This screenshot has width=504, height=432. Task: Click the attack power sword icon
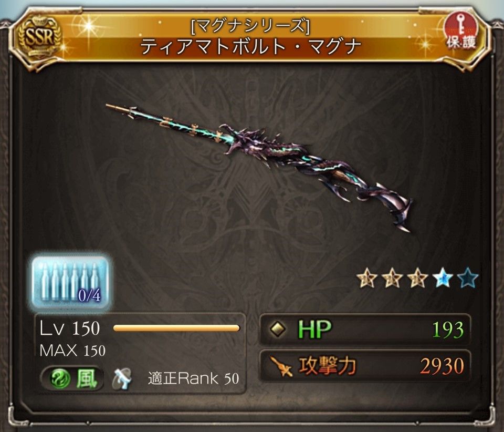click(x=280, y=366)
